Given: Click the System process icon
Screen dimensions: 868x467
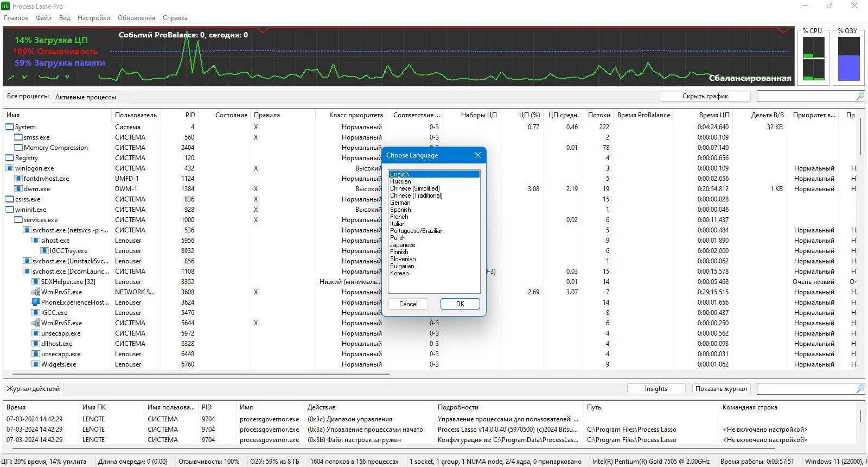Looking at the screenshot, I should tap(10, 127).
